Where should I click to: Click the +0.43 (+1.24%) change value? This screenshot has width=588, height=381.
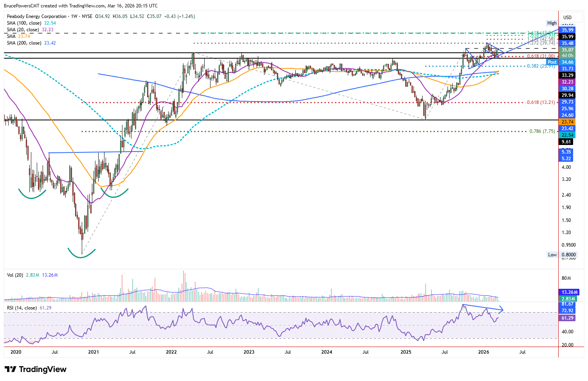(180, 16)
